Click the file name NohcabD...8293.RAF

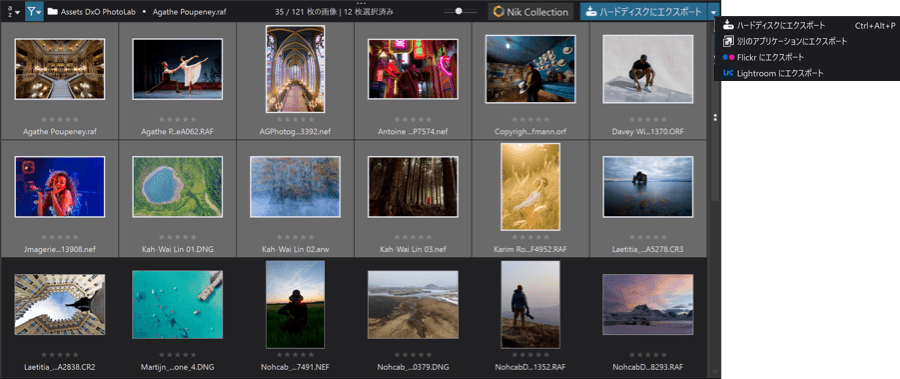pos(648,367)
